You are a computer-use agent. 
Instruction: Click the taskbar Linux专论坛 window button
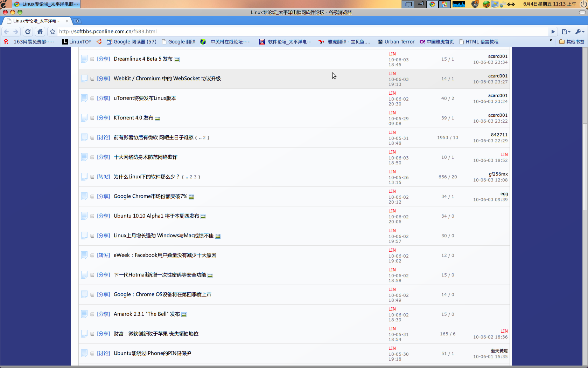coord(46,4)
